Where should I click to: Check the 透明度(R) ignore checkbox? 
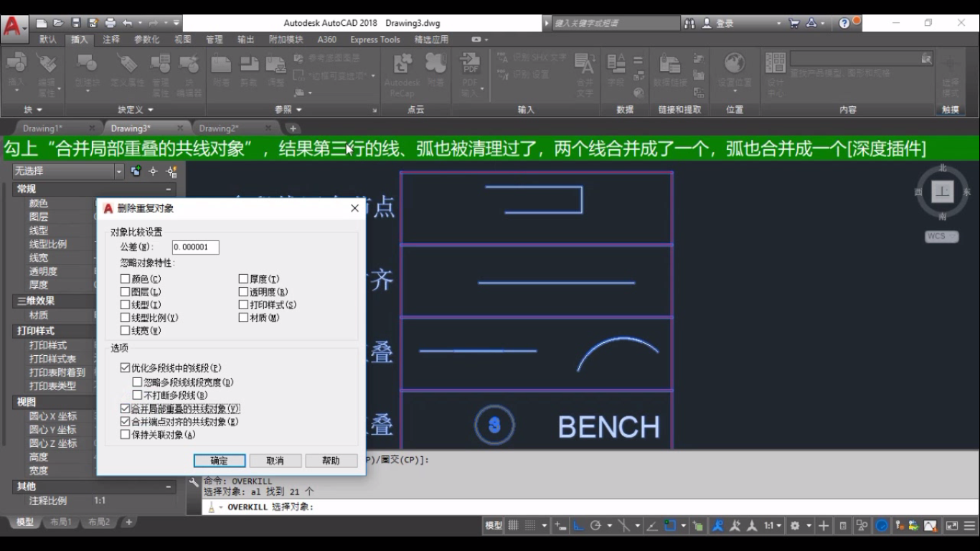243,291
